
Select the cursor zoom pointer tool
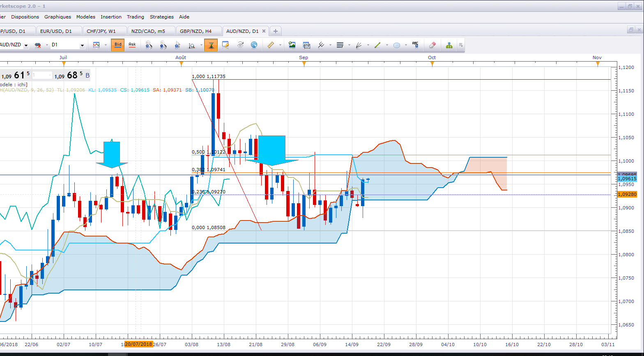tap(177, 45)
